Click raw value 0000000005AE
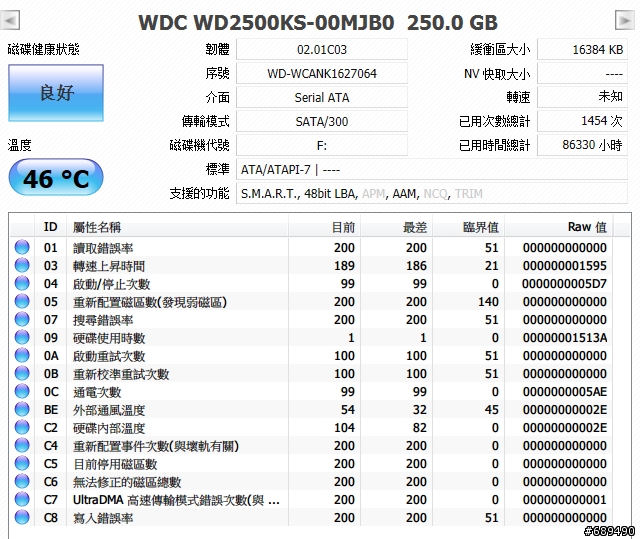This screenshot has height=539, width=640. pyautogui.click(x=564, y=391)
